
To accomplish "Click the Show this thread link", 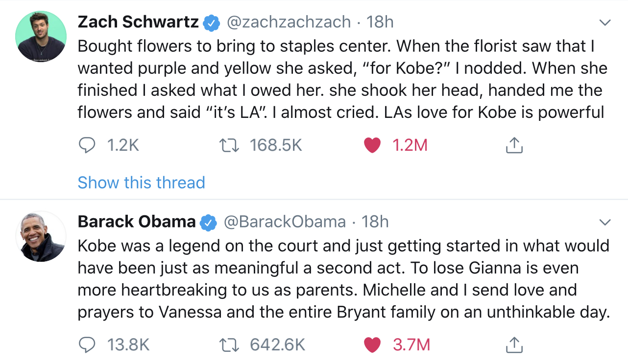I will pos(141,182).
